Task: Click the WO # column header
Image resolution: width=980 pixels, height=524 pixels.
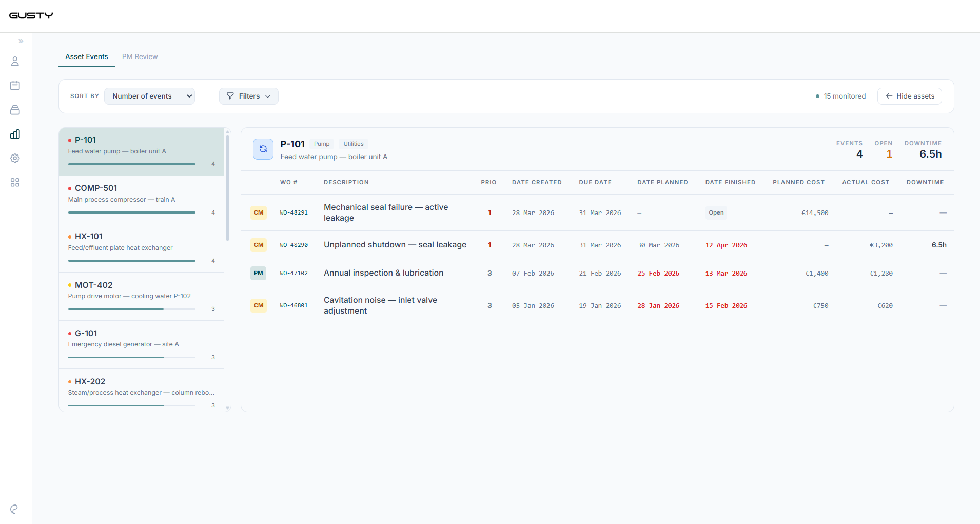Action: tap(289, 182)
